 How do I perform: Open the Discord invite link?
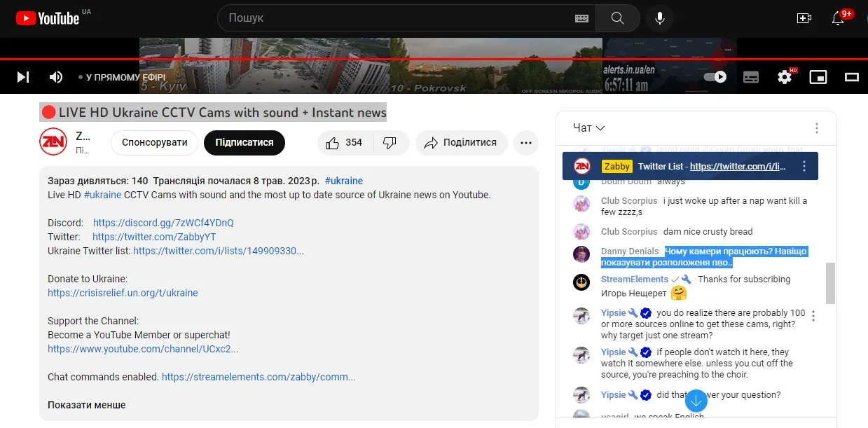pyautogui.click(x=163, y=223)
